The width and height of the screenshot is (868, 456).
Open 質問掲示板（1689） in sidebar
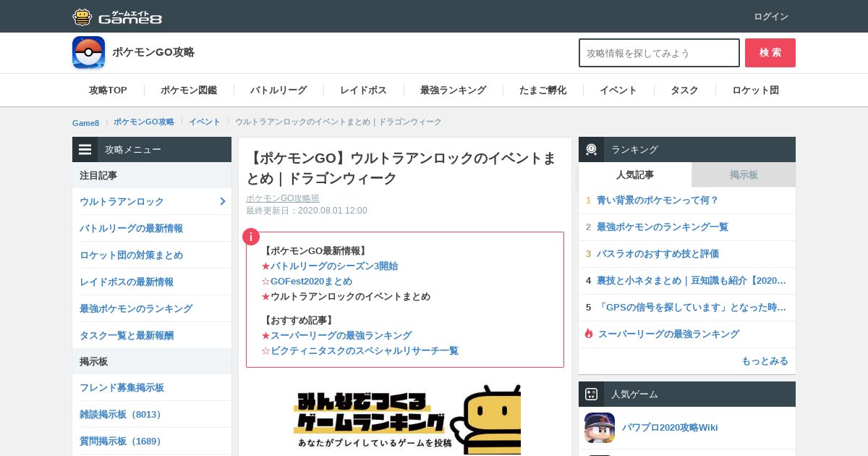click(x=122, y=441)
